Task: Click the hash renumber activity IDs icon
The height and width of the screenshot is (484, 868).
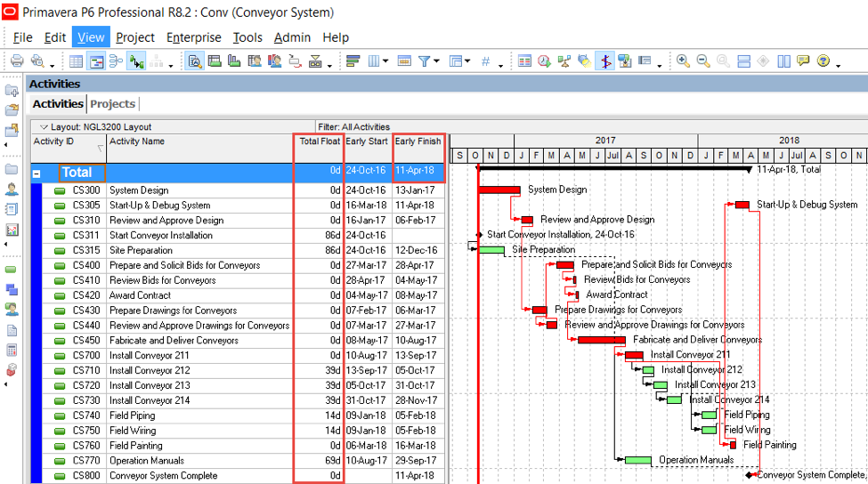Action: pos(485,60)
